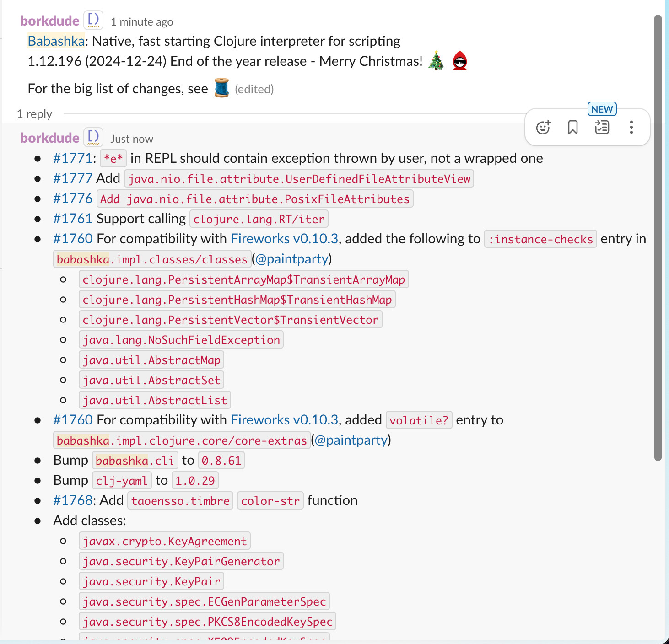This screenshot has height=644, width=669.
Task: Click java.security.KeyPair text
Action: (x=151, y=581)
